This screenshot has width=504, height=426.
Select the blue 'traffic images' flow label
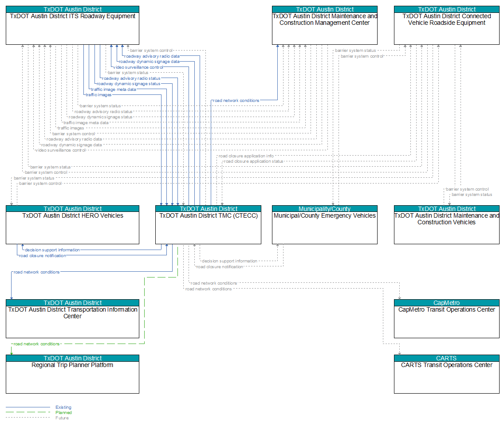tap(98, 95)
